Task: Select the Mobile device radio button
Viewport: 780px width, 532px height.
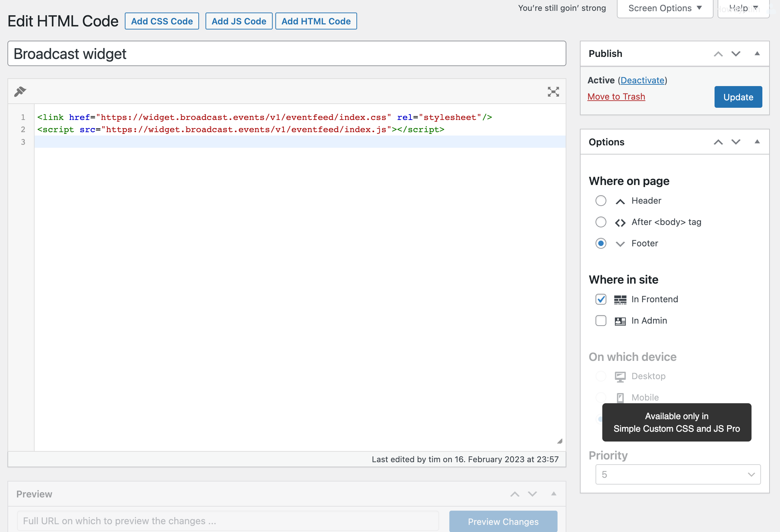Action: click(x=601, y=397)
